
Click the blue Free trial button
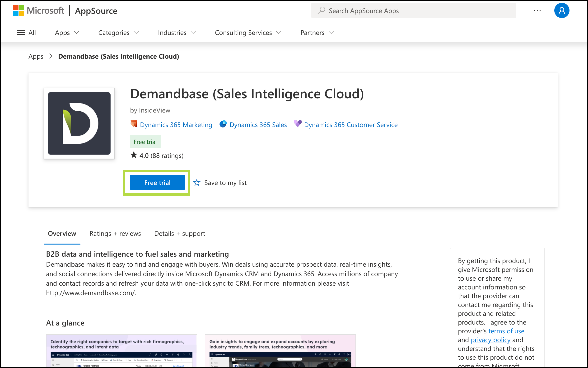[157, 183]
